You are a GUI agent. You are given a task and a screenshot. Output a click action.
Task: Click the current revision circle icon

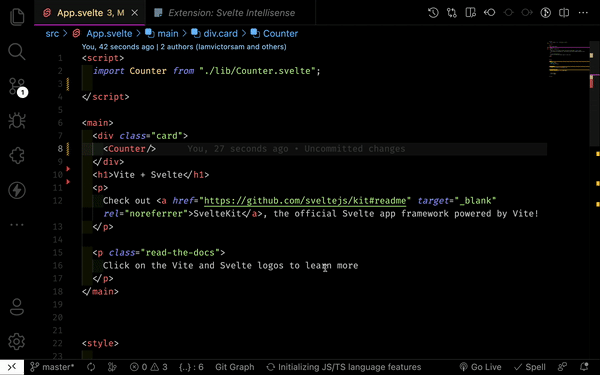(x=508, y=13)
